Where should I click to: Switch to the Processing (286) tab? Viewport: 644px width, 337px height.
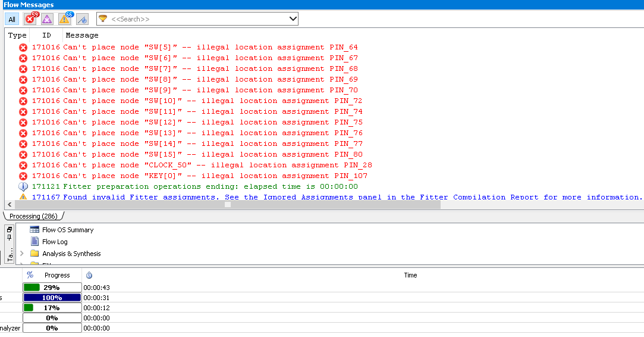34,216
